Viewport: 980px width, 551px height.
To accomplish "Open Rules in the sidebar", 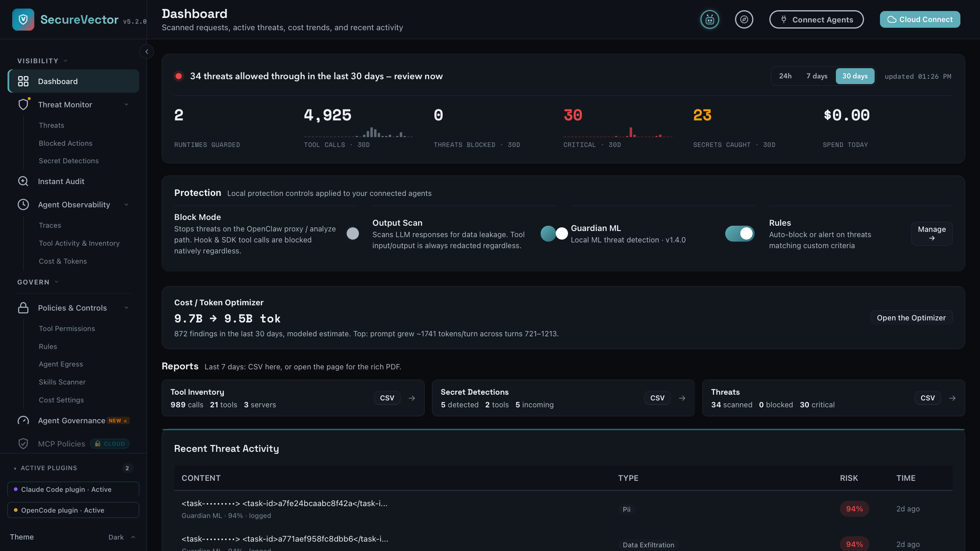I will tap(48, 347).
